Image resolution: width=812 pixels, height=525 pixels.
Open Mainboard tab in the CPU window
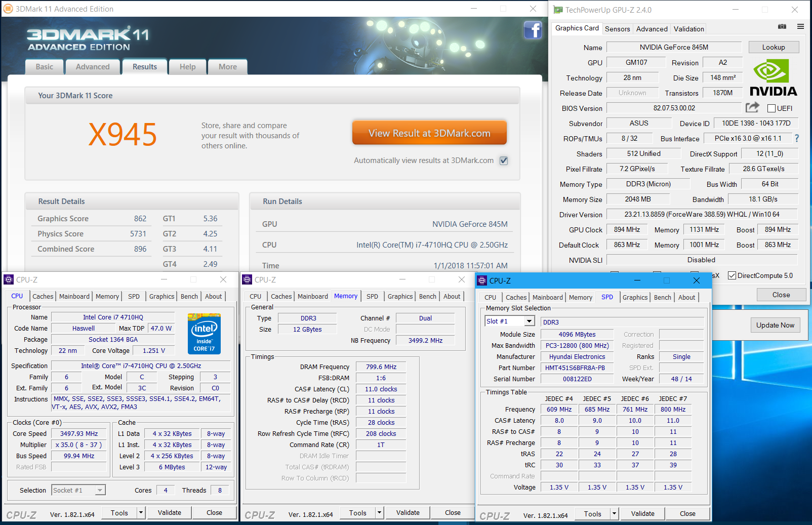tap(74, 297)
